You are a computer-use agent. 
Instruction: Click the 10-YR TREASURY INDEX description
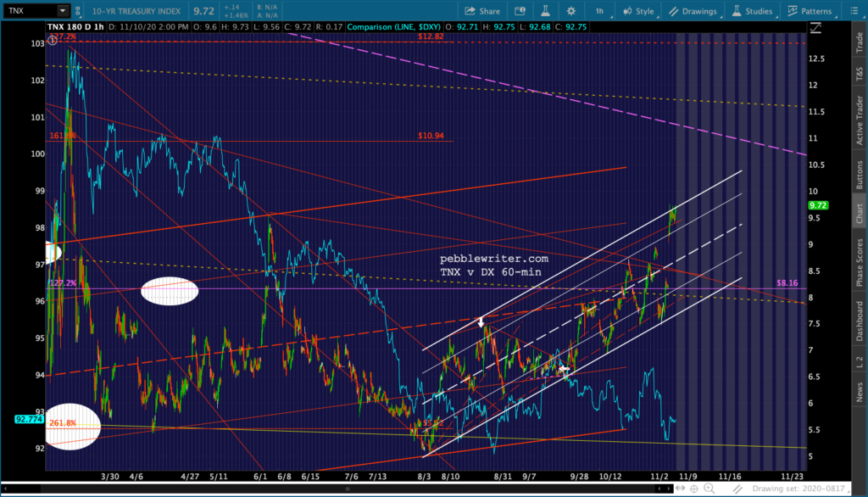[136, 11]
